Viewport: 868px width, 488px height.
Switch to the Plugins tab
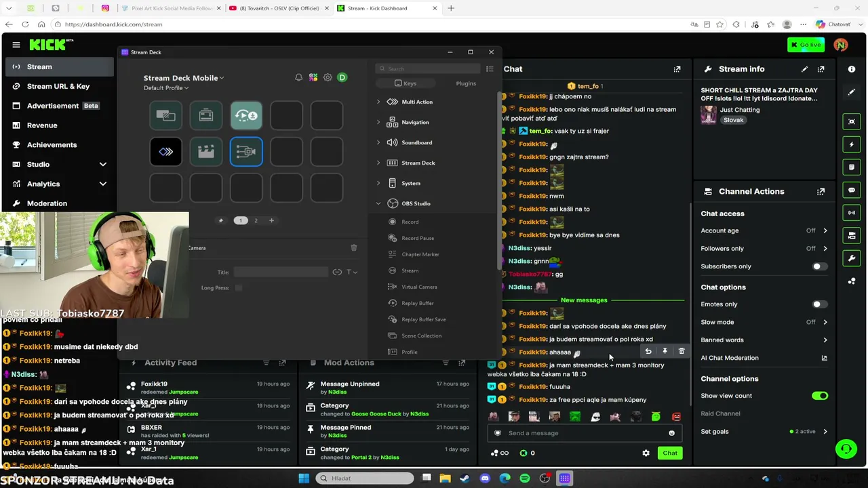click(466, 83)
